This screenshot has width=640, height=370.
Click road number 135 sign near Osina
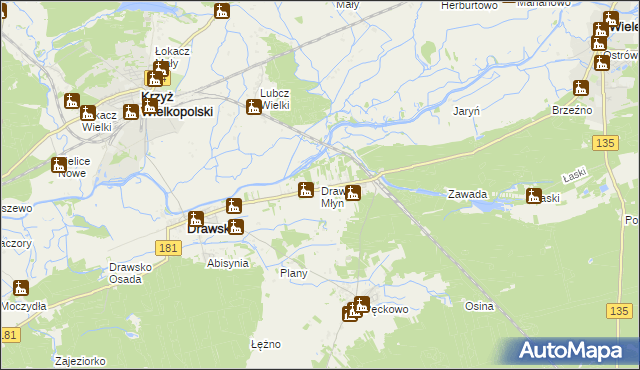[x=619, y=311]
